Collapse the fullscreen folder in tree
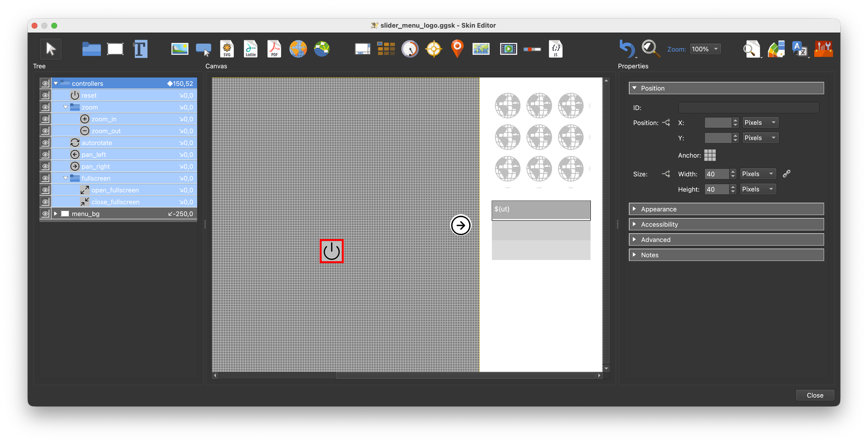868x443 pixels. (x=66, y=178)
